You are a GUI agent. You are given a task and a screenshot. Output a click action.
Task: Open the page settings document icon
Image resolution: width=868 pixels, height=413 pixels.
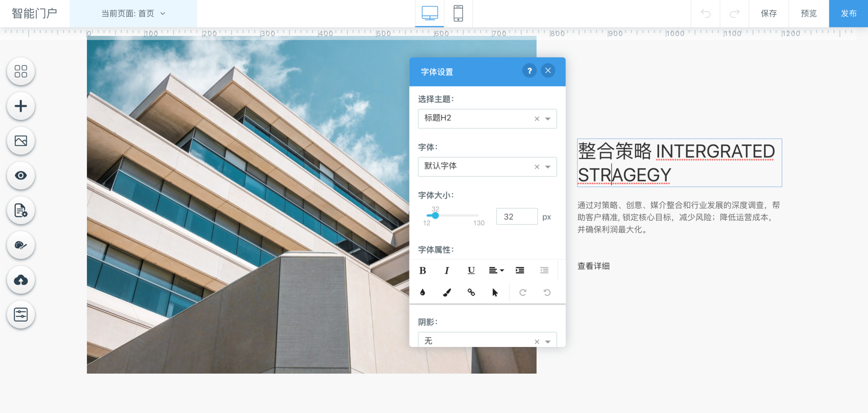point(21,211)
